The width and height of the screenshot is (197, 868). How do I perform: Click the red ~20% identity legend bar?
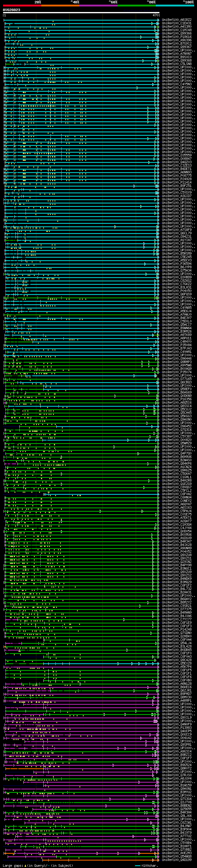22,6
